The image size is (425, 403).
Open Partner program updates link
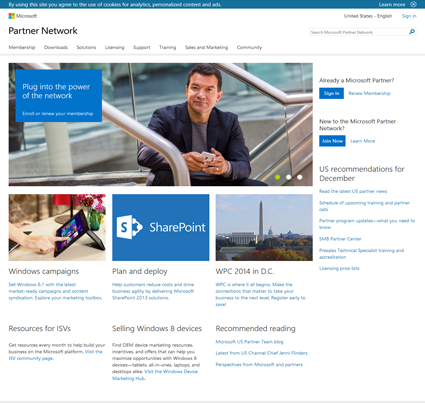(367, 224)
